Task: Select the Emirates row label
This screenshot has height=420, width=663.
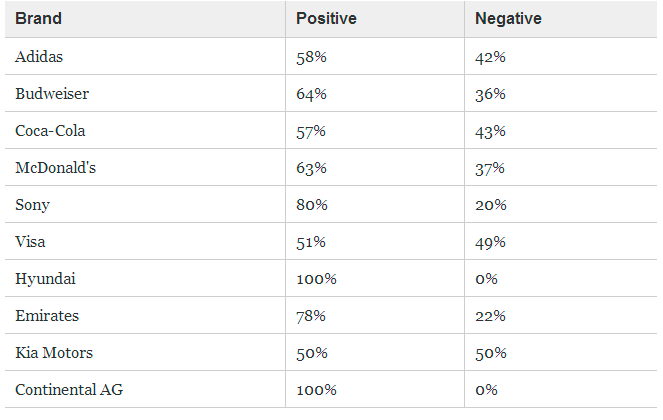Action: coord(46,315)
